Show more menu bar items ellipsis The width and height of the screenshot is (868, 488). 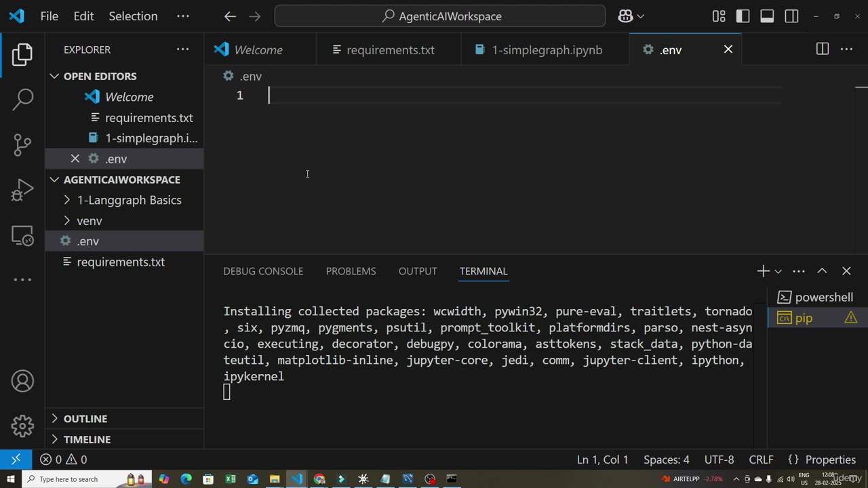183,16
